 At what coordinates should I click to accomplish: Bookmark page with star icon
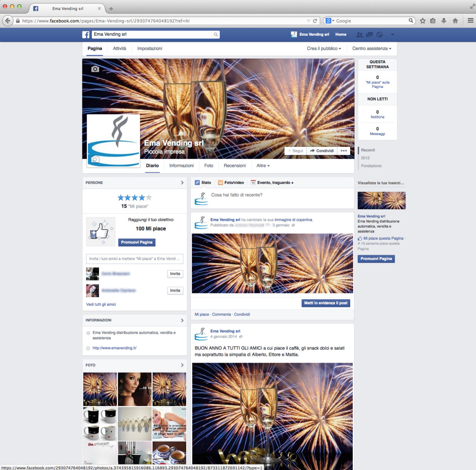coord(422,21)
